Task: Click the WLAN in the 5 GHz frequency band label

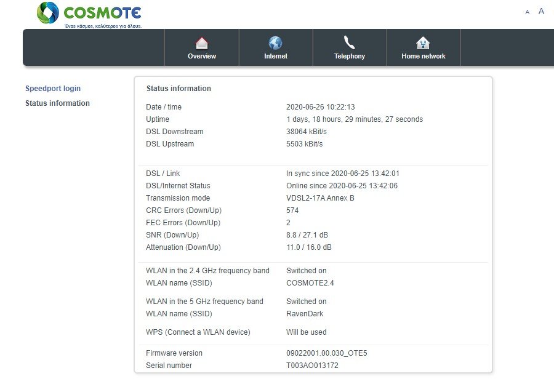Action: click(x=204, y=302)
